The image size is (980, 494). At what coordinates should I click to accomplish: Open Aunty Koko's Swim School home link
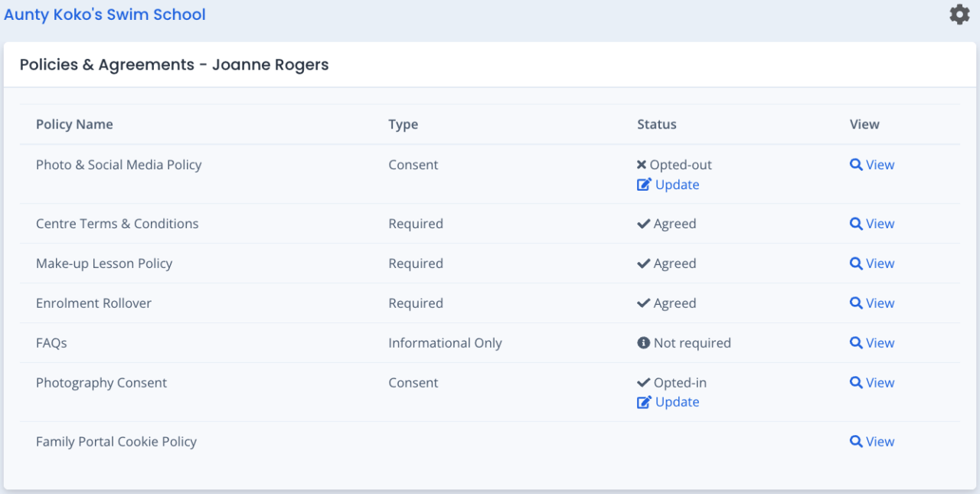click(105, 15)
